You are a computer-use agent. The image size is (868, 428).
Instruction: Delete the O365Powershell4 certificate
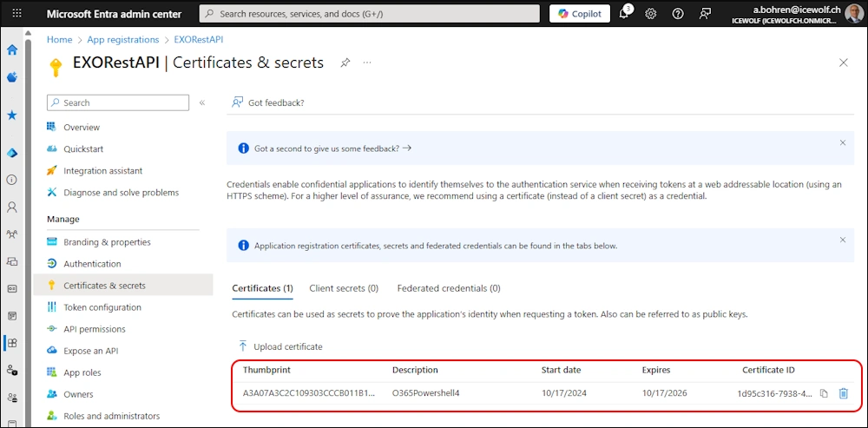[x=844, y=393]
